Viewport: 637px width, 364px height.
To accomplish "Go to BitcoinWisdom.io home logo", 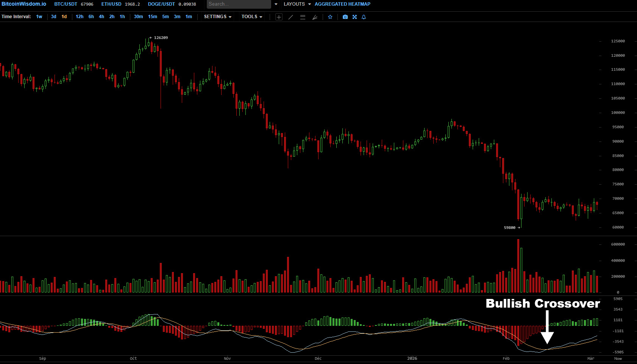I will (x=24, y=4).
